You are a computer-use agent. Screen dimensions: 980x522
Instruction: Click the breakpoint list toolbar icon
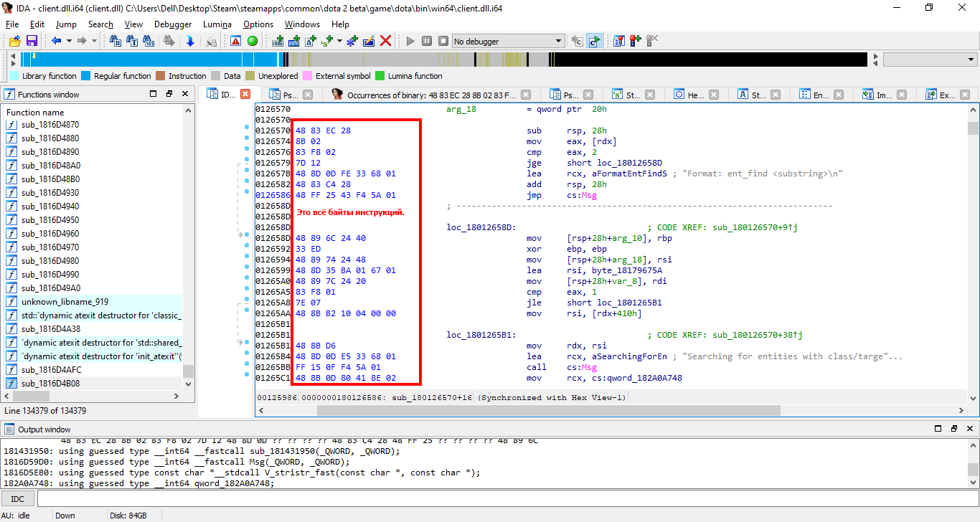coord(618,41)
